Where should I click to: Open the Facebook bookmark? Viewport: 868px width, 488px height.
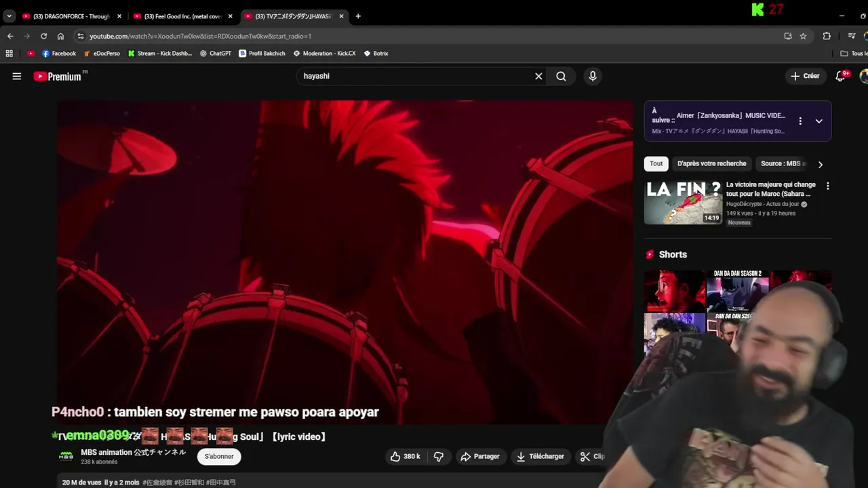tap(59, 54)
